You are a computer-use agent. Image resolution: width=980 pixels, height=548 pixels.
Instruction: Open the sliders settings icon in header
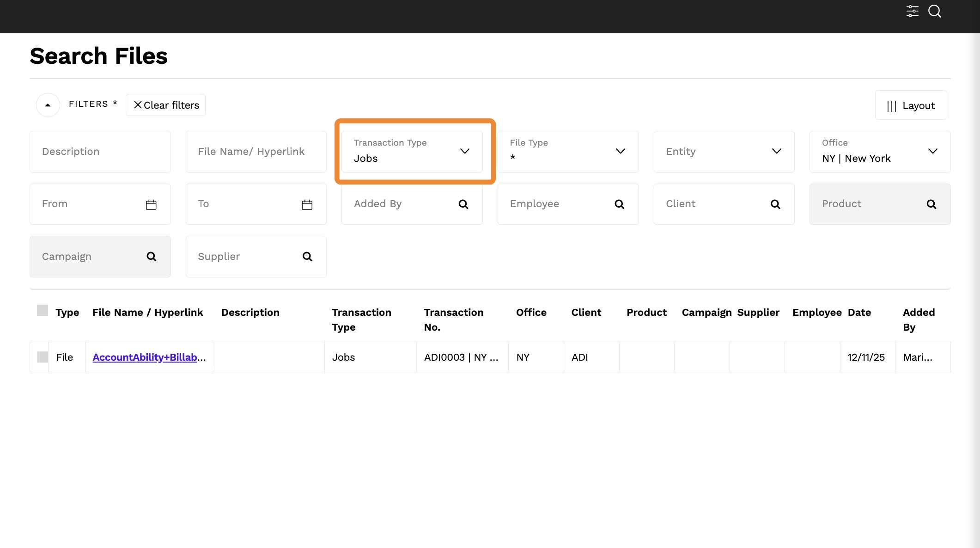(912, 11)
